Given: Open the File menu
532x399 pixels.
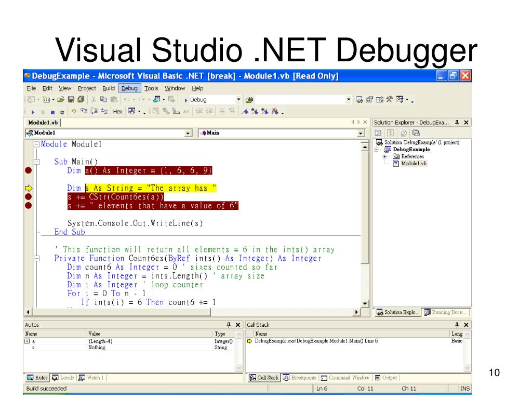Looking at the screenshot, I should pos(31,88).
